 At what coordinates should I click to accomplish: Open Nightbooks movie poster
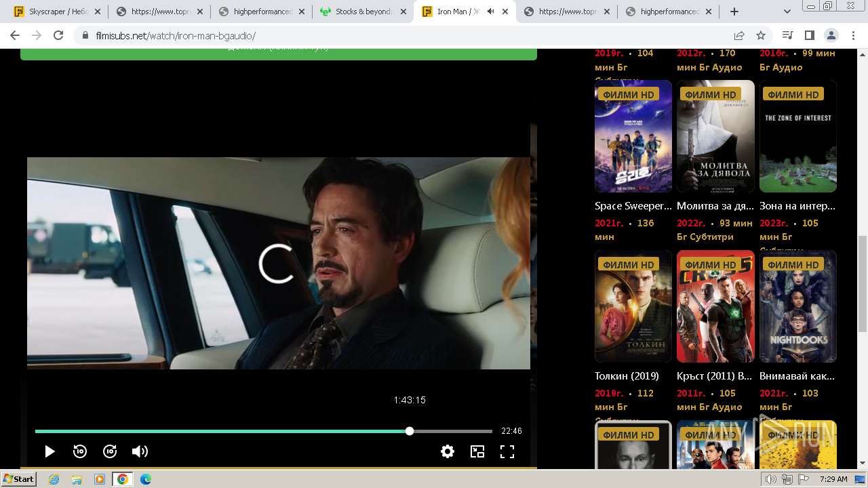tap(798, 306)
